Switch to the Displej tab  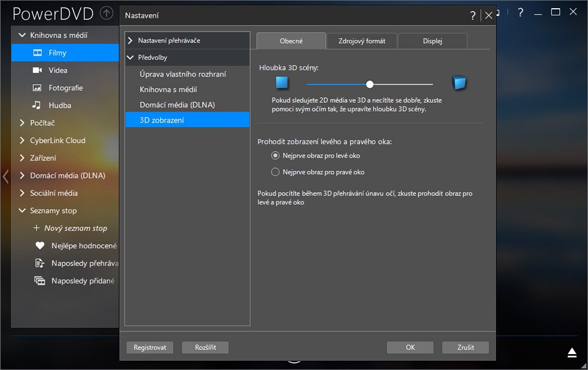tap(432, 41)
